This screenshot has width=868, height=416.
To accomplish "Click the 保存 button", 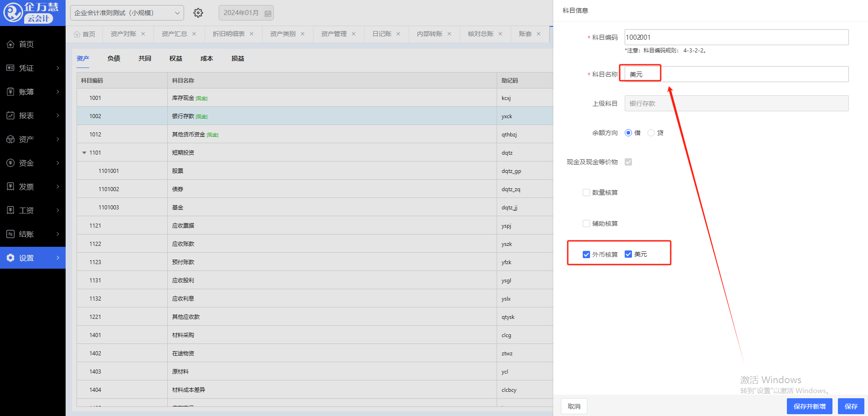I will click(x=851, y=406).
